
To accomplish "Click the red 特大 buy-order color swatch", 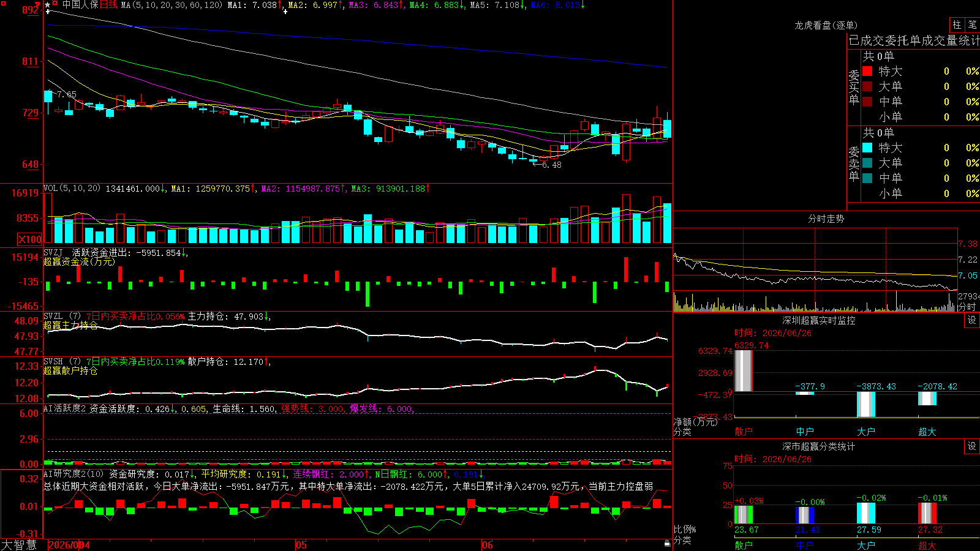I will [x=867, y=71].
